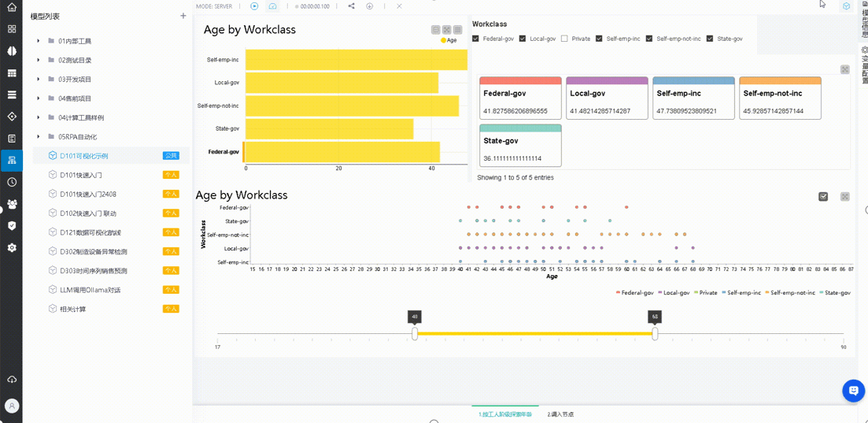Switch to the 2.调入节点 tab
The width and height of the screenshot is (868, 423).
tap(560, 414)
